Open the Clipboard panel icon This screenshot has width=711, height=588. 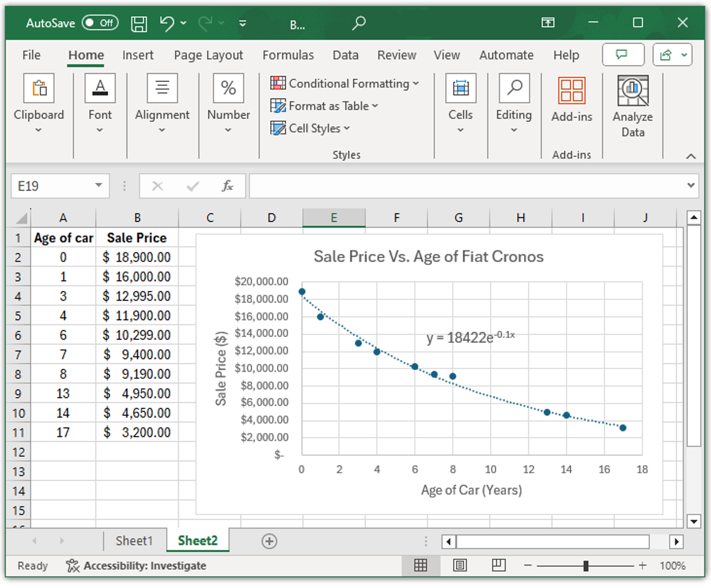(x=38, y=88)
